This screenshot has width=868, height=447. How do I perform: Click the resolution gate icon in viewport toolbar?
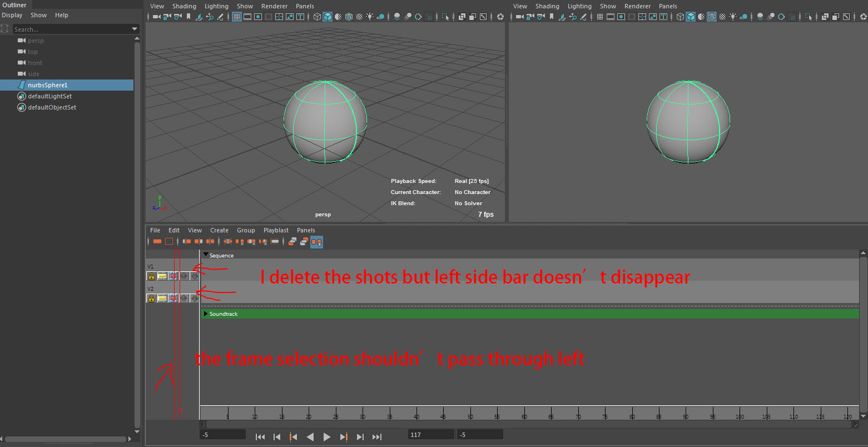(258, 17)
